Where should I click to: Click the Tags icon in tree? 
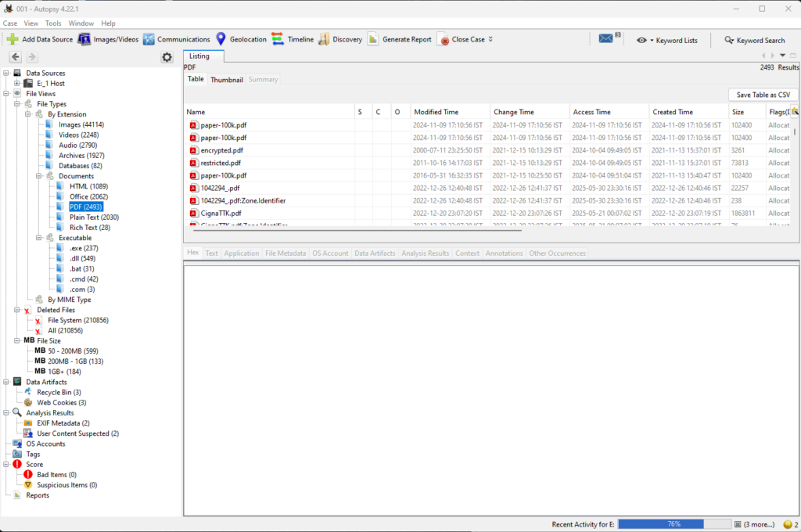(17, 454)
